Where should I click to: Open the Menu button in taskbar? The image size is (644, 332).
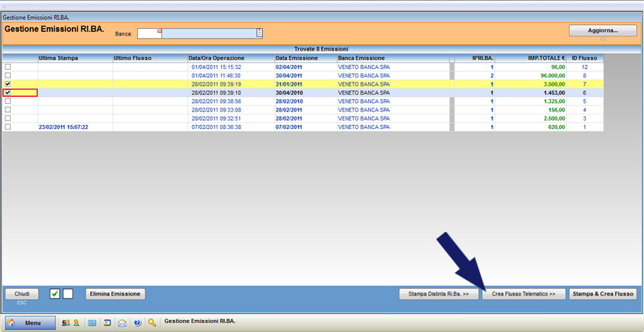click(x=30, y=323)
